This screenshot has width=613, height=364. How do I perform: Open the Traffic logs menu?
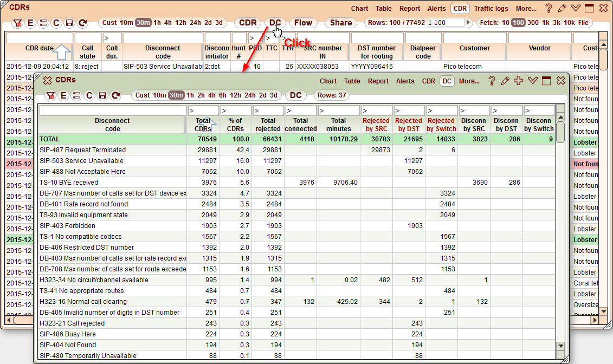pos(491,8)
